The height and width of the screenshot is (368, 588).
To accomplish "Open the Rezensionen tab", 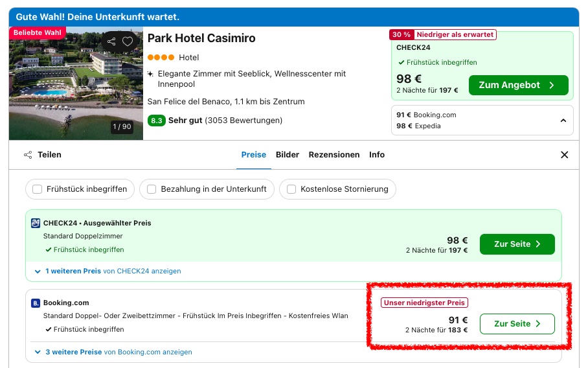I will pyautogui.click(x=334, y=155).
